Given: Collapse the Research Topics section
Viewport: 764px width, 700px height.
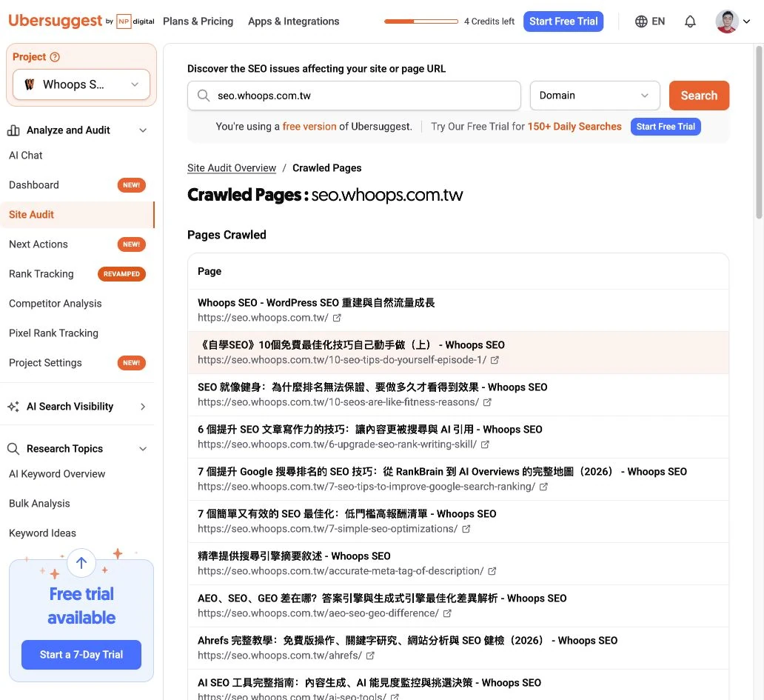Looking at the screenshot, I should (x=143, y=449).
